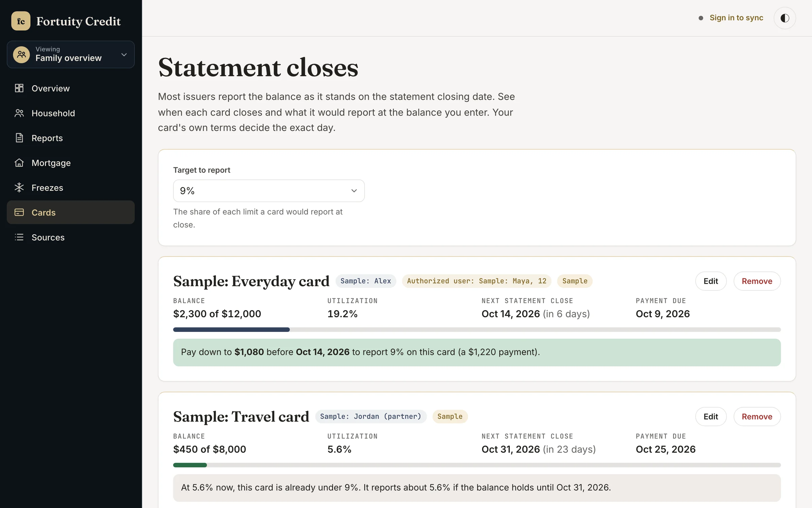Click the 19.2% utilization value

point(342,314)
